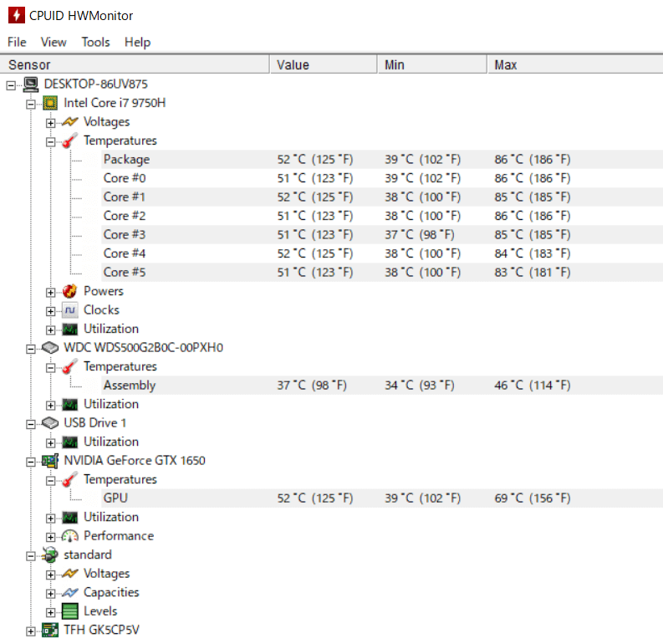Viewport: 663px width, 644px height.
Task: Expand the Powers node
Action: (50, 292)
